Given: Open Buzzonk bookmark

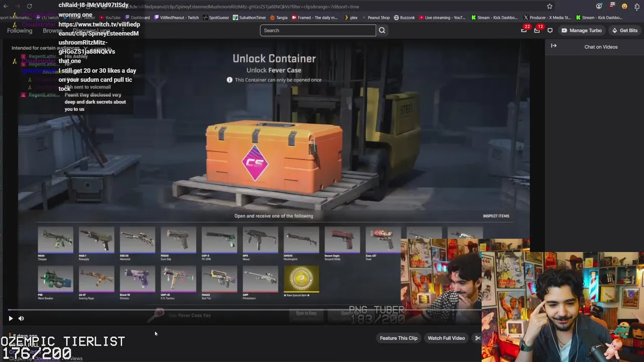Looking at the screenshot, I should click(405, 18).
